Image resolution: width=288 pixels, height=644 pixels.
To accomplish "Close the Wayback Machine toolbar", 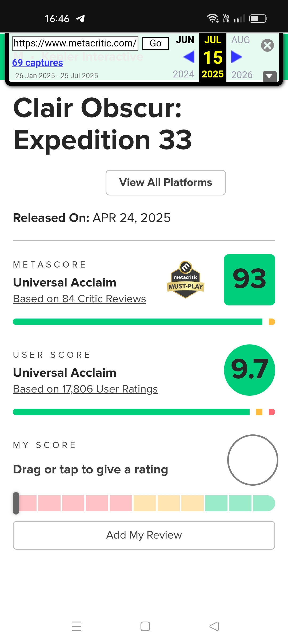I will point(267,45).
